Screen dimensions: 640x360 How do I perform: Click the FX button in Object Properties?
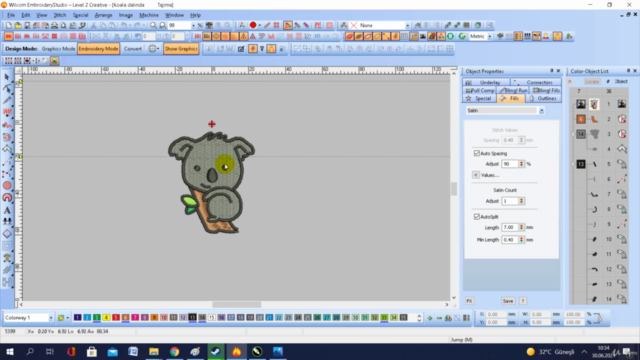469,301
